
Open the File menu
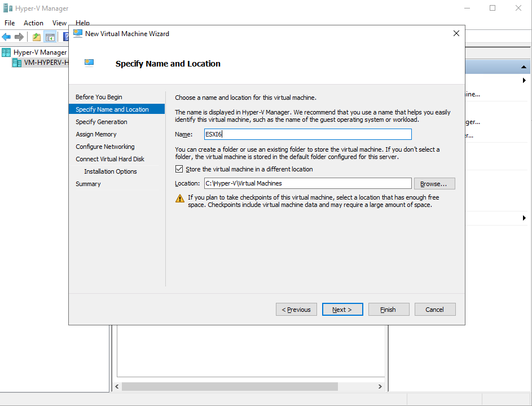pyautogui.click(x=10, y=23)
